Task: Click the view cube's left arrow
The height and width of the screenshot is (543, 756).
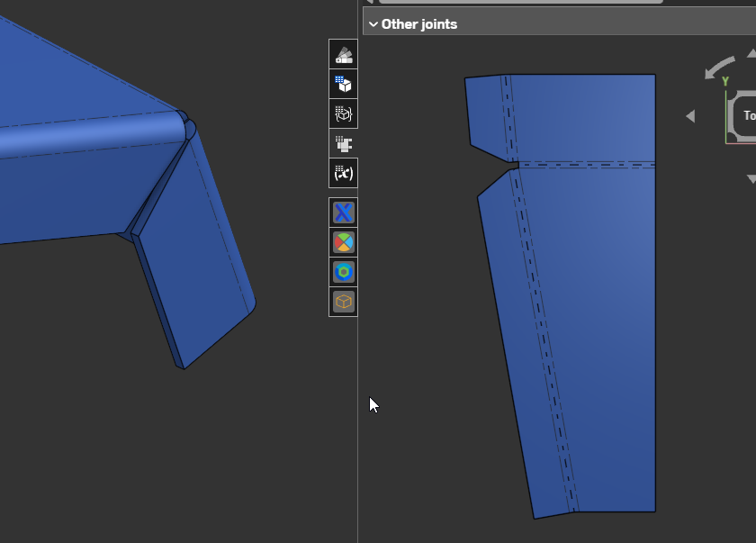Action: pos(690,116)
